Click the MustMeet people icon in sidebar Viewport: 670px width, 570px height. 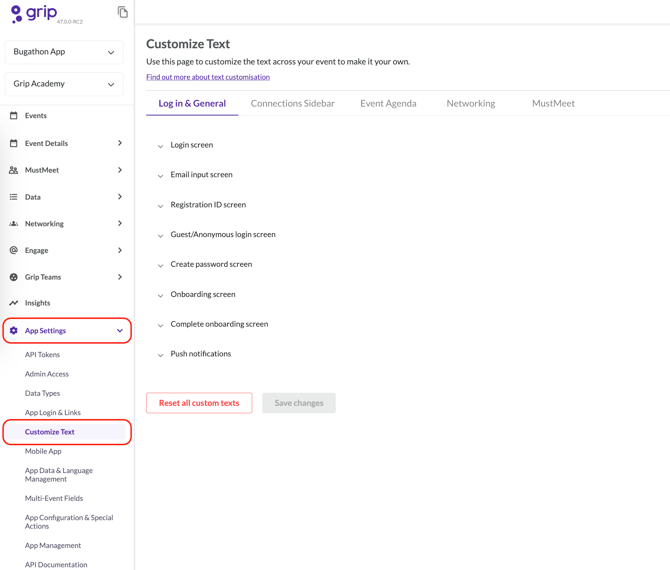[x=14, y=170]
